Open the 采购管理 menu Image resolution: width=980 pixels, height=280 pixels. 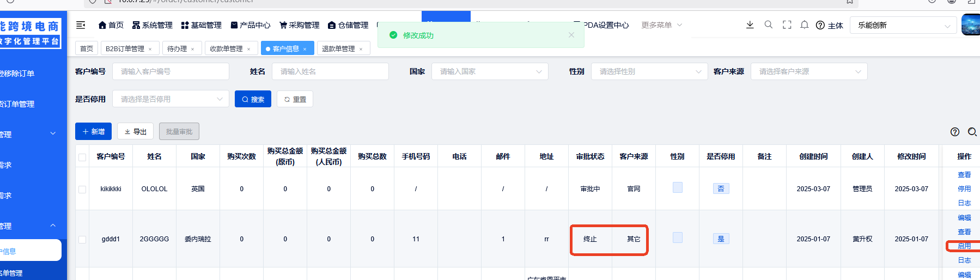300,25
